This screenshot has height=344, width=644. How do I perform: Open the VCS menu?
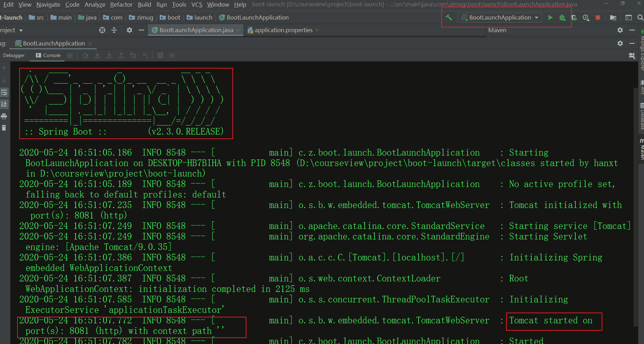click(x=197, y=5)
